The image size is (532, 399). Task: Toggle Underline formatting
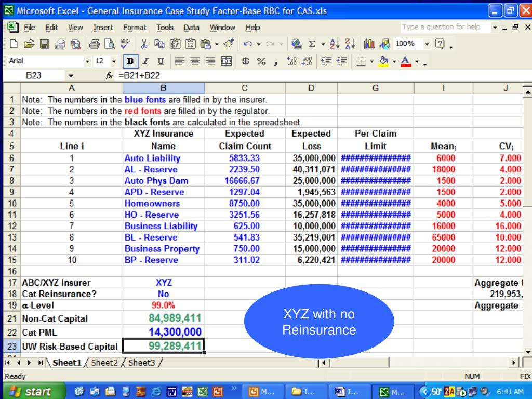click(x=161, y=61)
